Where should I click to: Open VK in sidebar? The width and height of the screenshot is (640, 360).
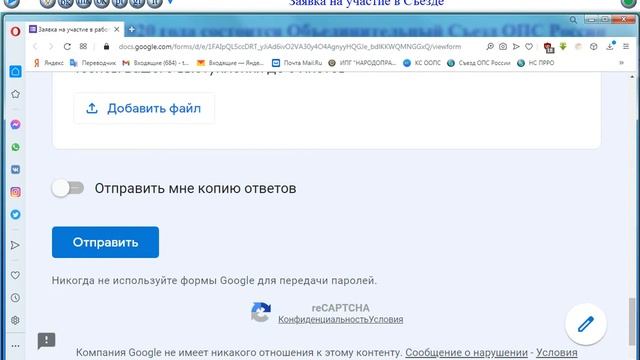tap(15, 169)
